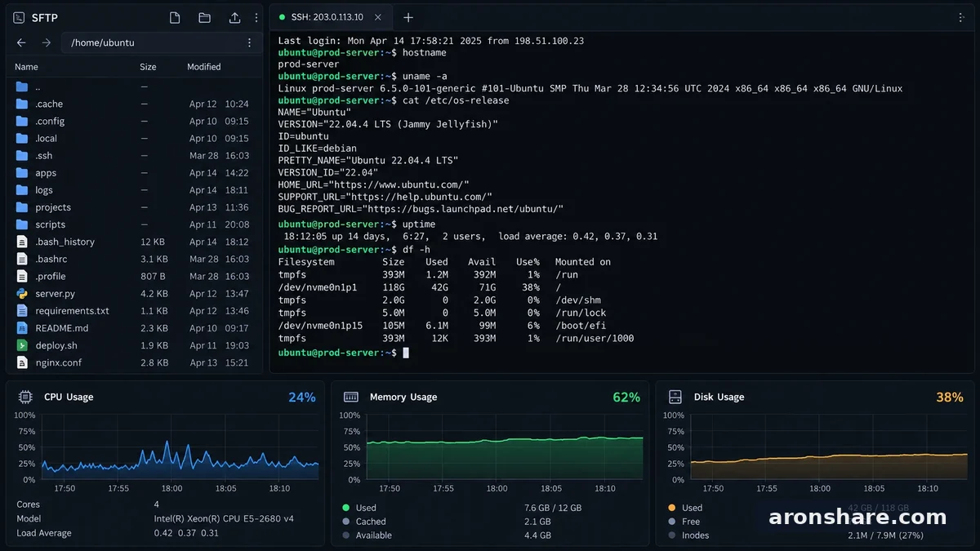The image size is (980, 551).
Task: Select requirements.txt file
Action: pos(134,310)
